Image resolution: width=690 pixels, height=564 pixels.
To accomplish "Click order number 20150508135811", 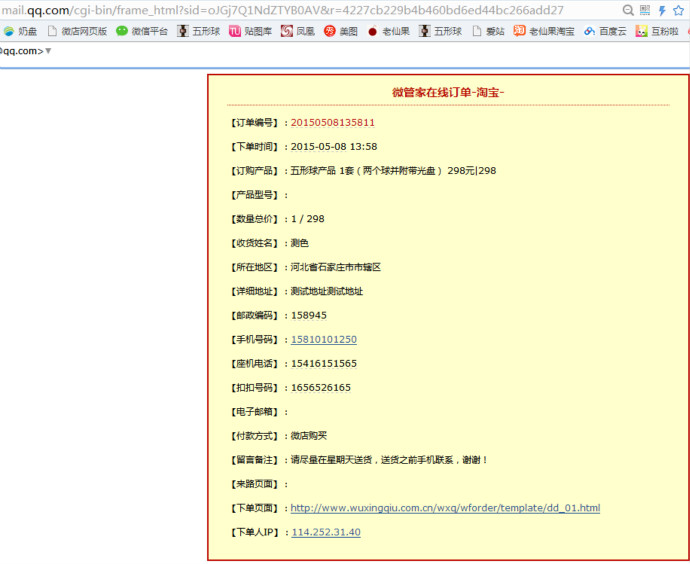I will coord(333,123).
